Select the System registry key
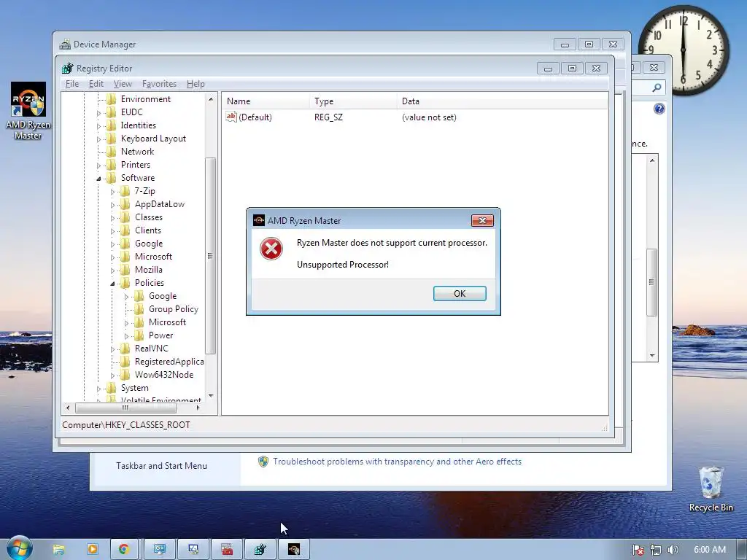Image resolution: width=747 pixels, height=560 pixels. 134,388
